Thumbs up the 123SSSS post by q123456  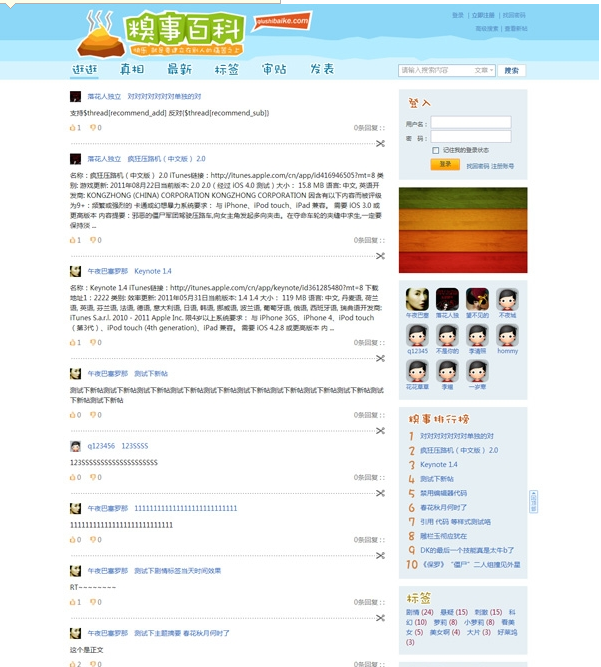73,477
